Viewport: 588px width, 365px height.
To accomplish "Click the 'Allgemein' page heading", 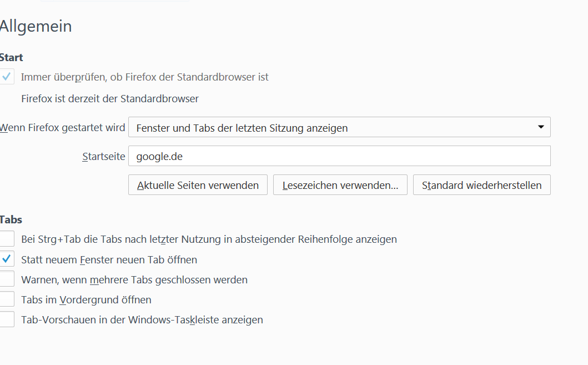I will (x=36, y=26).
